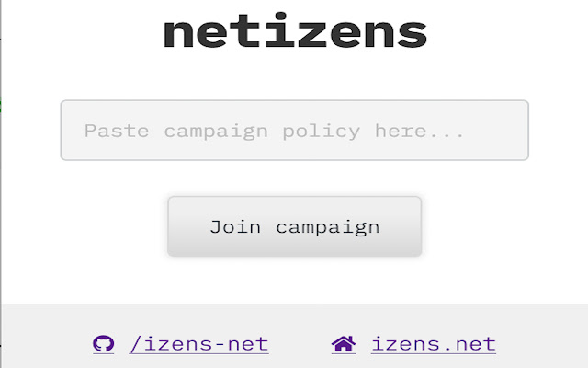Follow the underlined izens.net text
The width and height of the screenshot is (588, 368).
coord(434,344)
